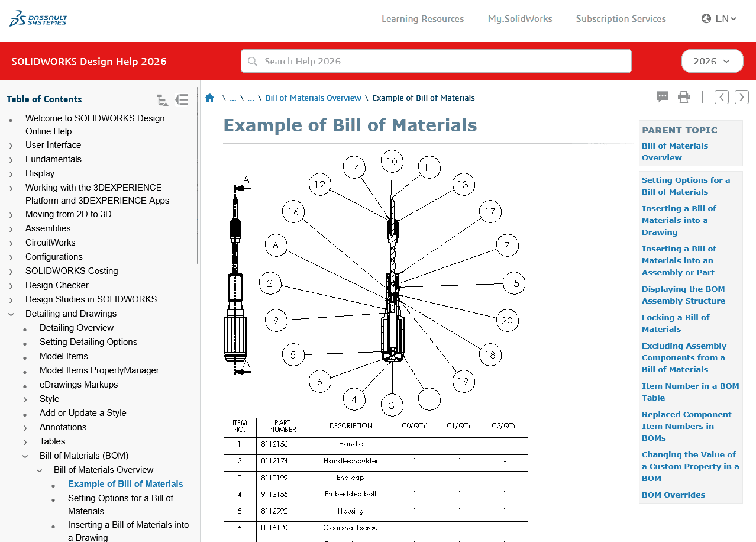Expand the Tables tree node
The width and height of the screenshot is (756, 542).
click(25, 441)
